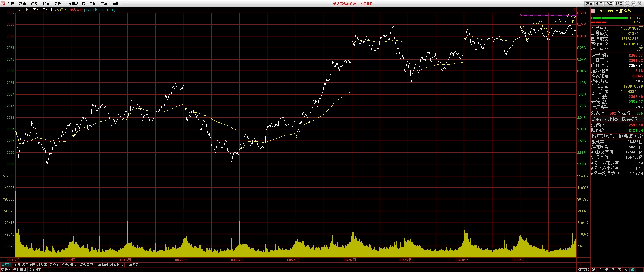Select the 扩展区 tab at bottom-left
The height and width of the screenshot is (273, 644).
(x=6, y=269)
